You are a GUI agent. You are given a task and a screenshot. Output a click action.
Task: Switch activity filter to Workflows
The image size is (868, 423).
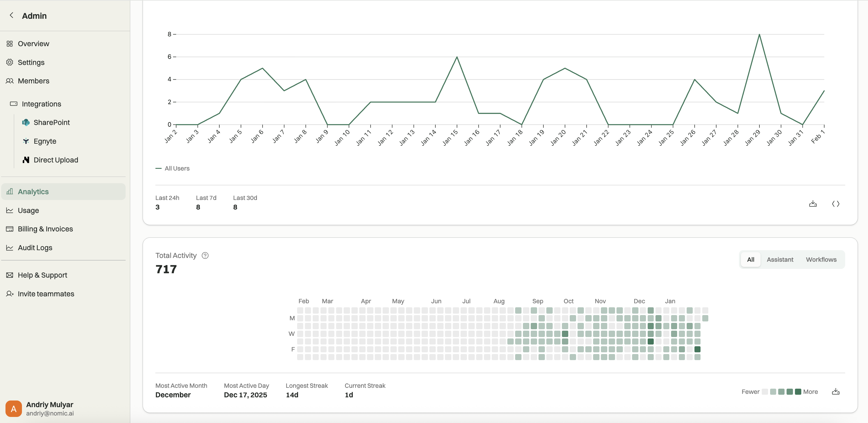[x=821, y=260]
